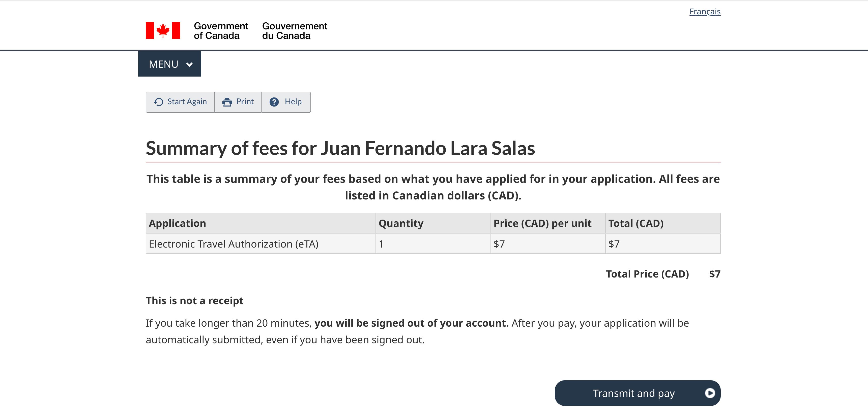The image size is (868, 414).
Task: Click the Start Again circular arrow icon
Action: point(158,102)
